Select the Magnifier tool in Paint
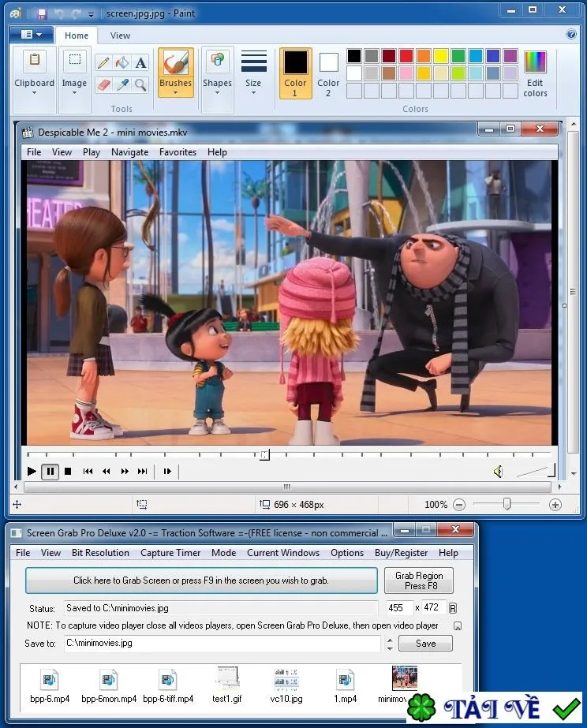Viewport: 587px width, 728px height. (140, 84)
